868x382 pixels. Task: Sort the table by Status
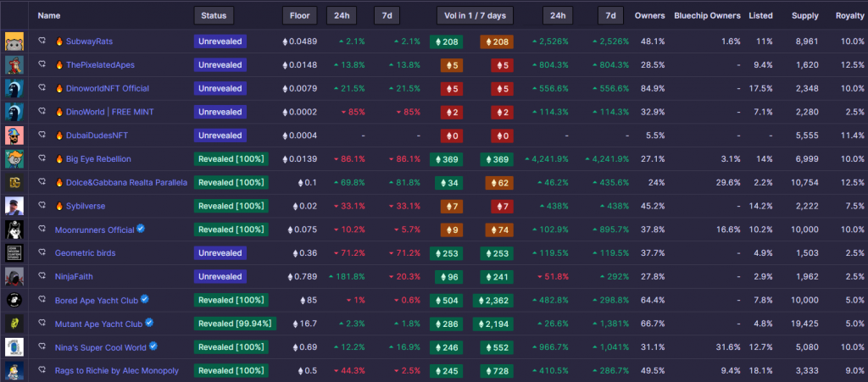214,15
